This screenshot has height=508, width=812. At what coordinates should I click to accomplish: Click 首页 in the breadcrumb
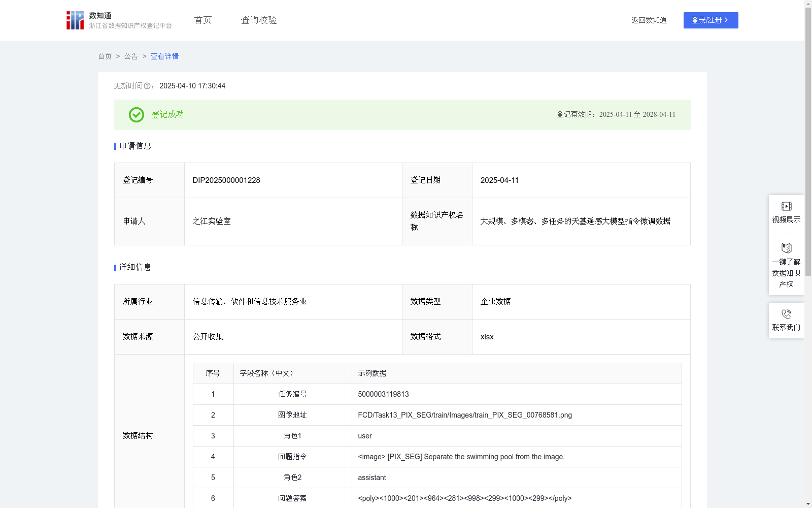tap(105, 56)
